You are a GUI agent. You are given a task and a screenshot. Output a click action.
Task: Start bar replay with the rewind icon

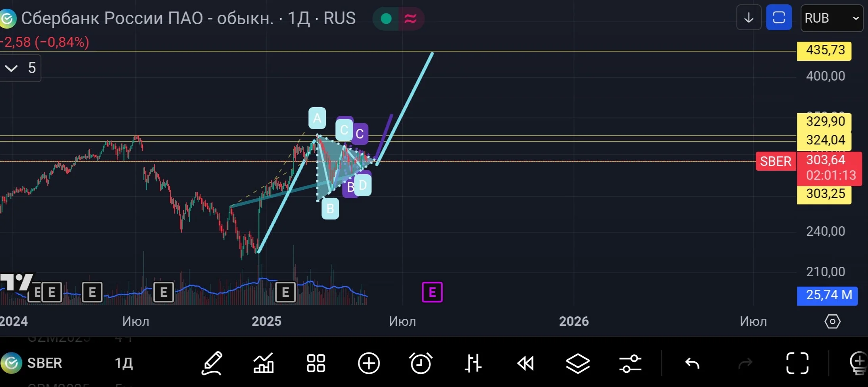point(525,363)
